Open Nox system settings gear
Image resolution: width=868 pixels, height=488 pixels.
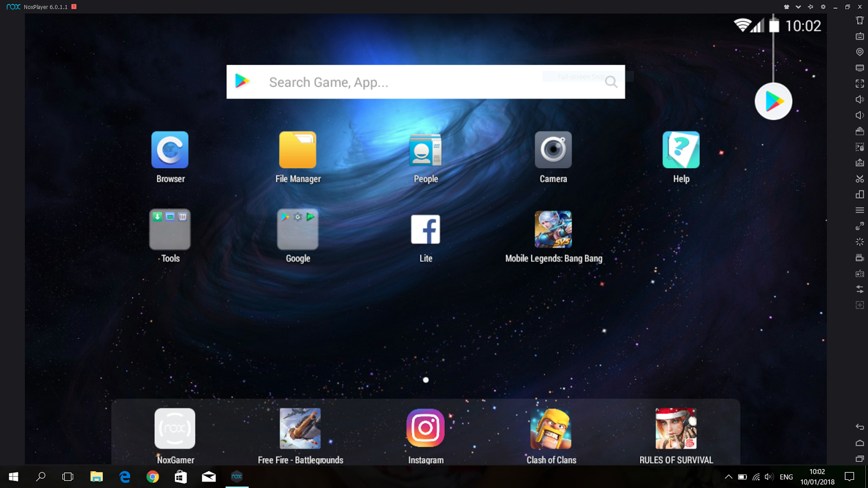pos(823,7)
